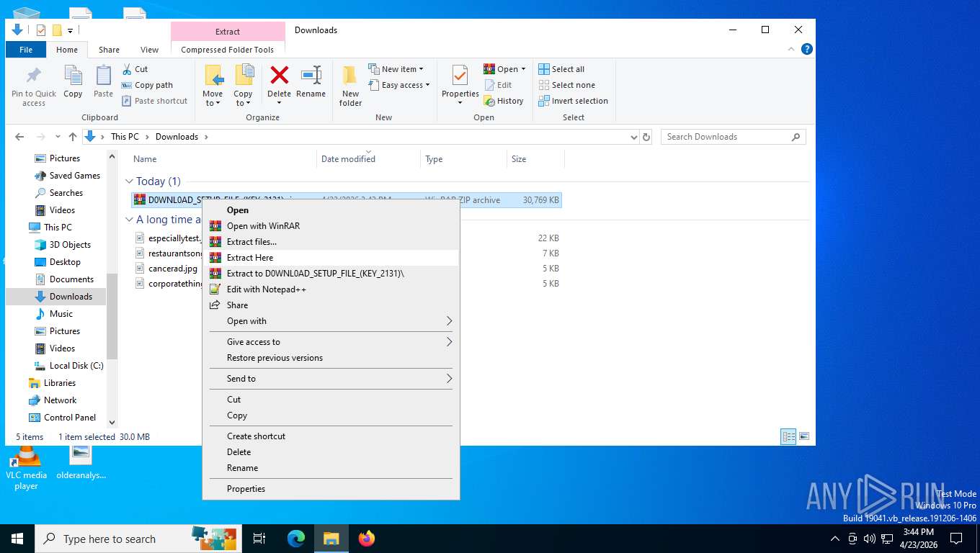The height and width of the screenshot is (553, 980).
Task: Select Music in navigation pane
Action: tap(61, 314)
